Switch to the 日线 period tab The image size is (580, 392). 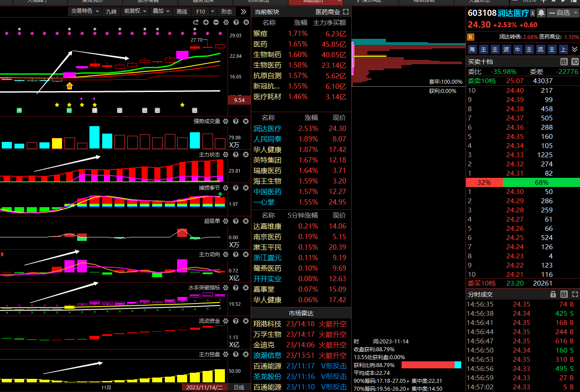tap(239, 388)
